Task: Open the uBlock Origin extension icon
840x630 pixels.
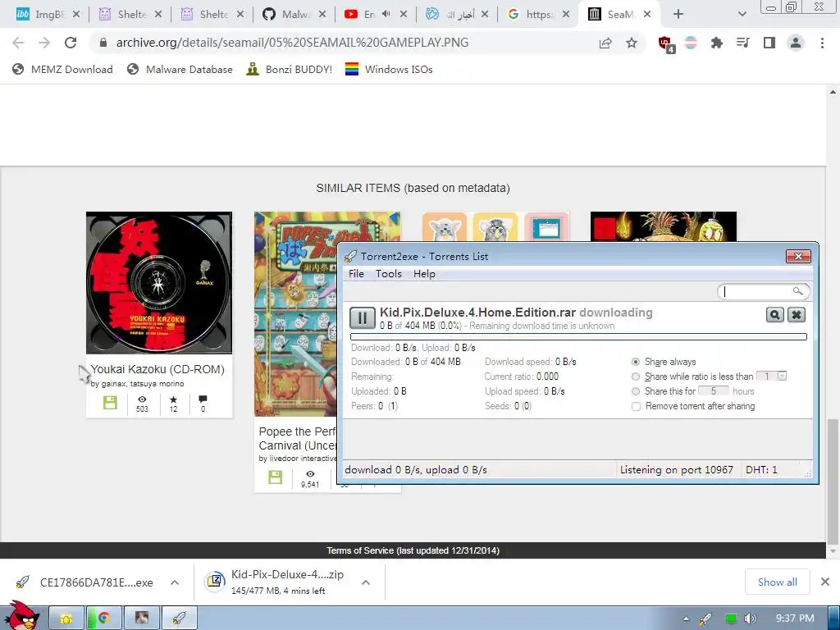Action: click(x=666, y=44)
